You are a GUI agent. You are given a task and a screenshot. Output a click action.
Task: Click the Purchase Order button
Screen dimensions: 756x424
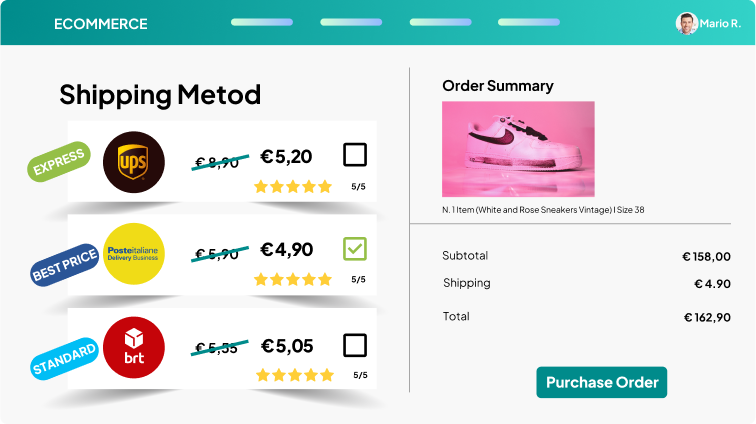(601, 382)
